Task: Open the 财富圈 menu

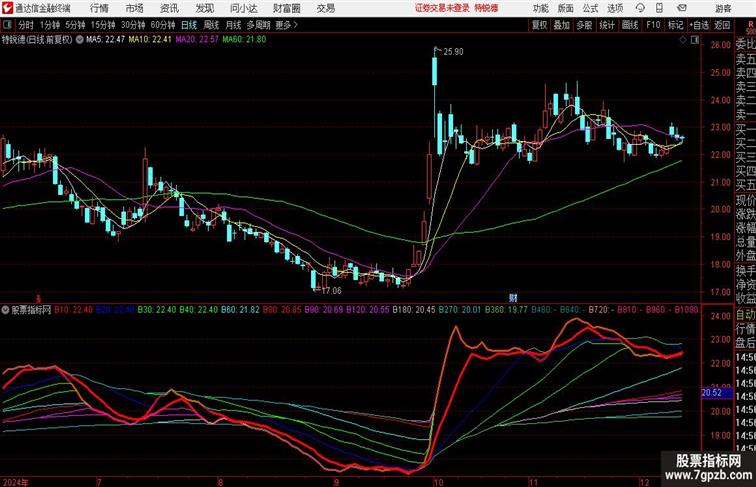Action: 286,8
